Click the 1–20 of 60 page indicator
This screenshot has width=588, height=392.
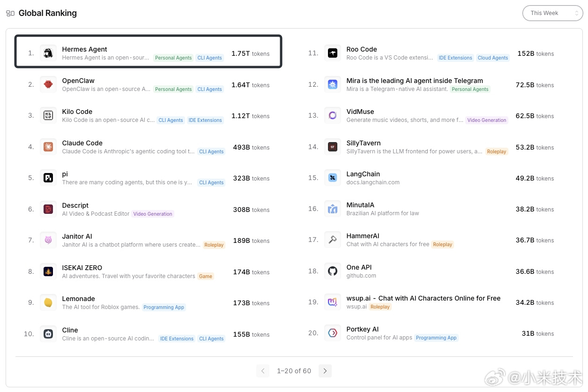pos(294,371)
